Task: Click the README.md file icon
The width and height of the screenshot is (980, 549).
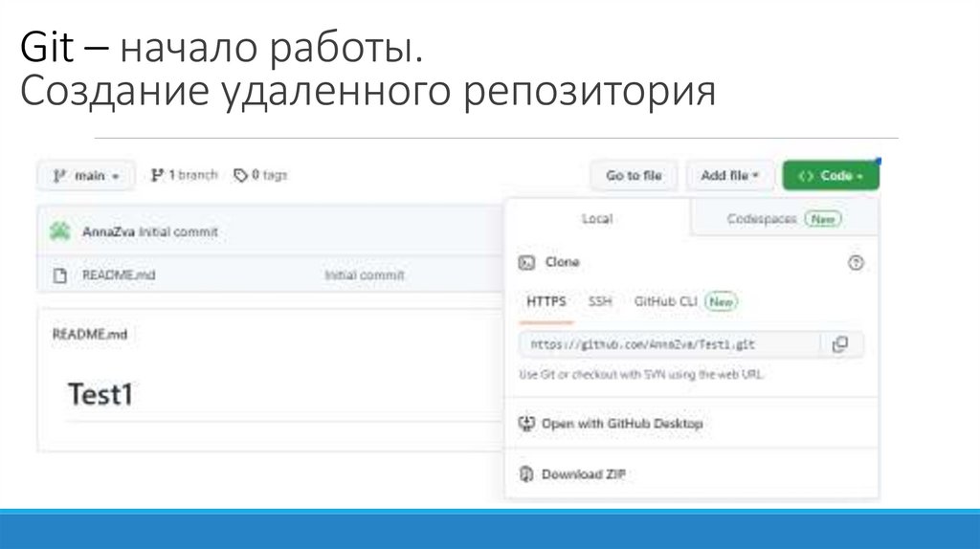Action: tap(60, 274)
